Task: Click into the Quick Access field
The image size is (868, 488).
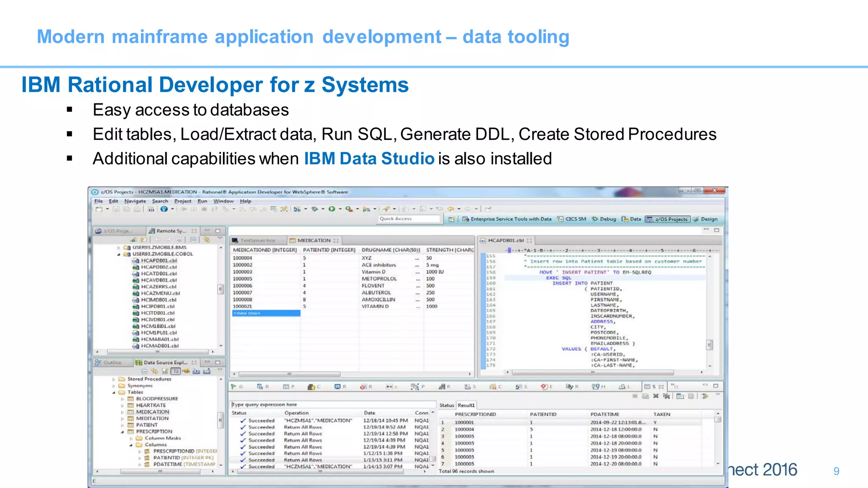Action: tap(409, 219)
